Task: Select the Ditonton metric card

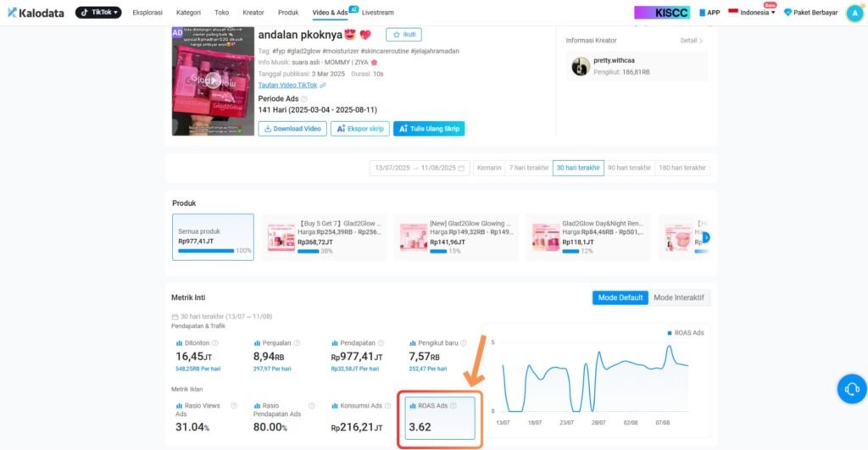Action: pos(205,356)
